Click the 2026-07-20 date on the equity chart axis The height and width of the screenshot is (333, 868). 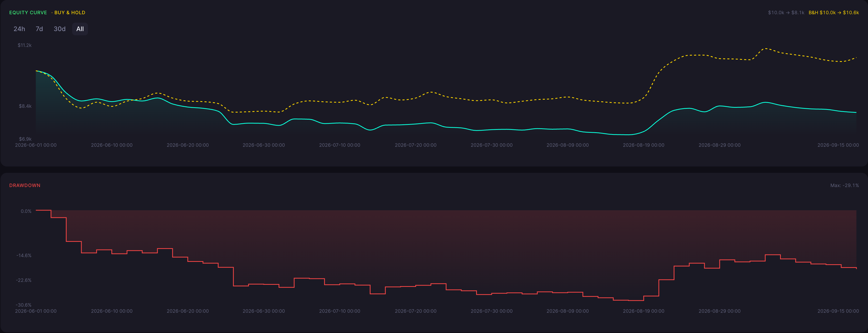tap(416, 145)
